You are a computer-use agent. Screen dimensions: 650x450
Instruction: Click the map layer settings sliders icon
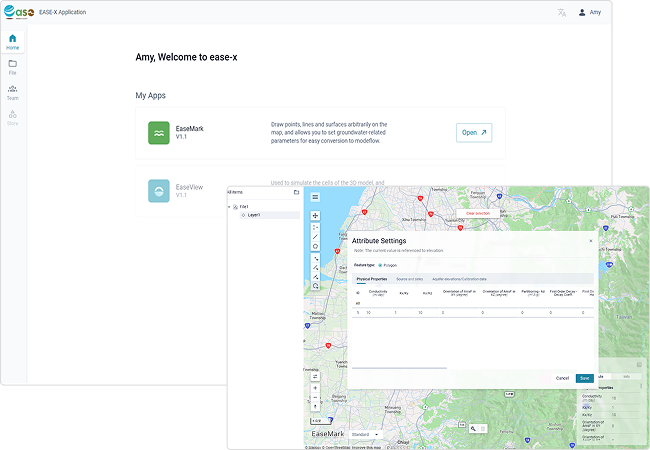coord(315,377)
